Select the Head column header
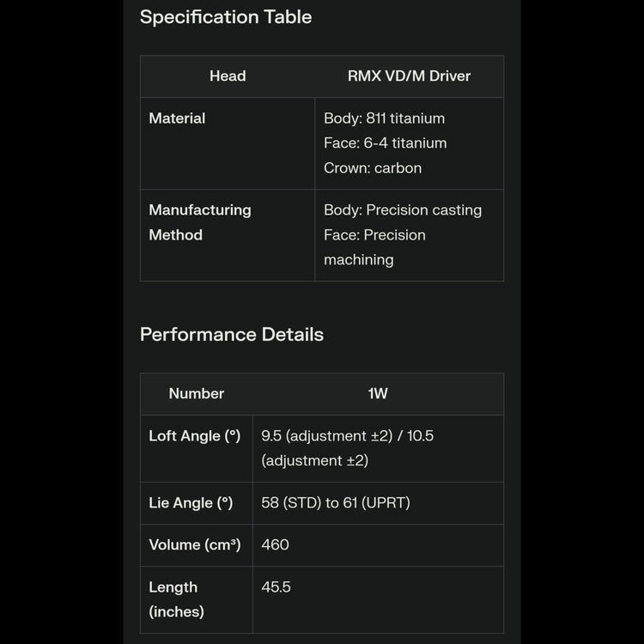This screenshot has width=644, height=644. pyautogui.click(x=228, y=76)
